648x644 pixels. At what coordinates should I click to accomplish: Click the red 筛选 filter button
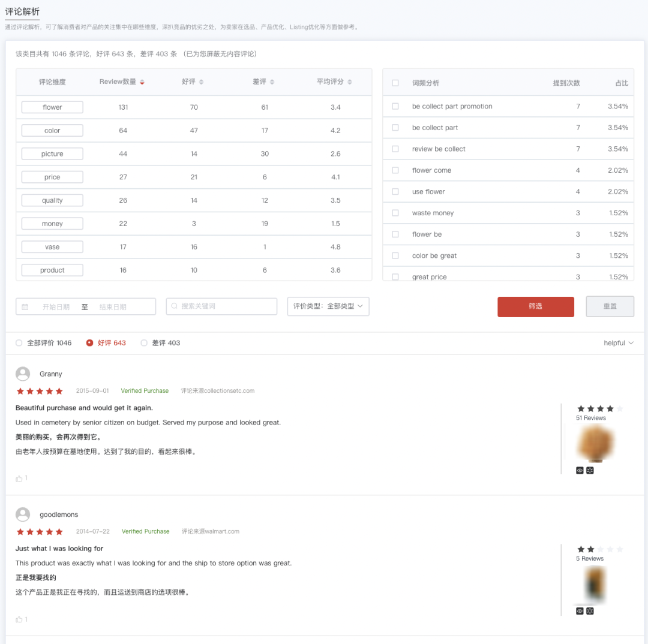click(x=535, y=306)
